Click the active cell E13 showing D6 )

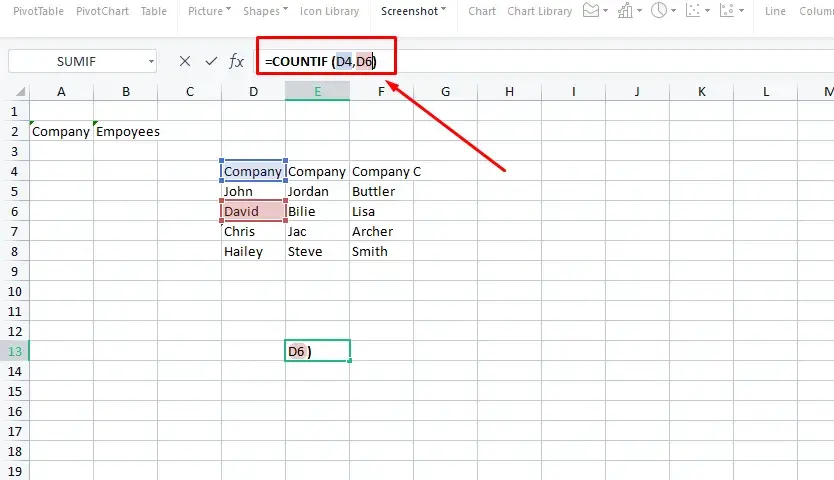(318, 351)
